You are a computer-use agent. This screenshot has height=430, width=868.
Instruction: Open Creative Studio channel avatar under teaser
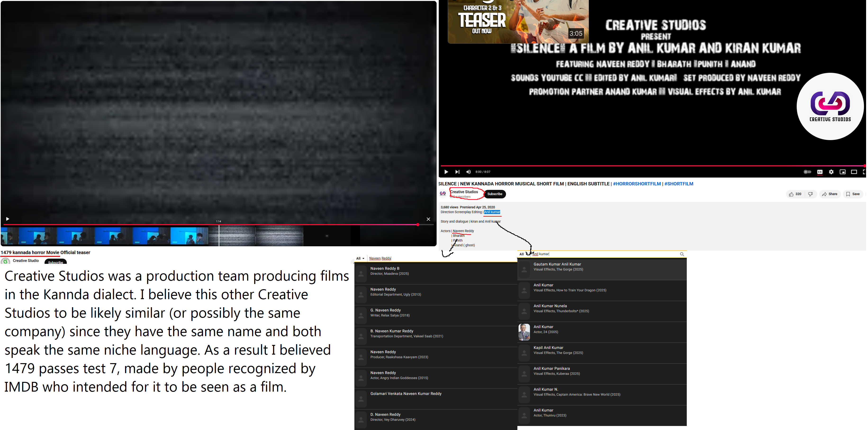click(x=5, y=261)
